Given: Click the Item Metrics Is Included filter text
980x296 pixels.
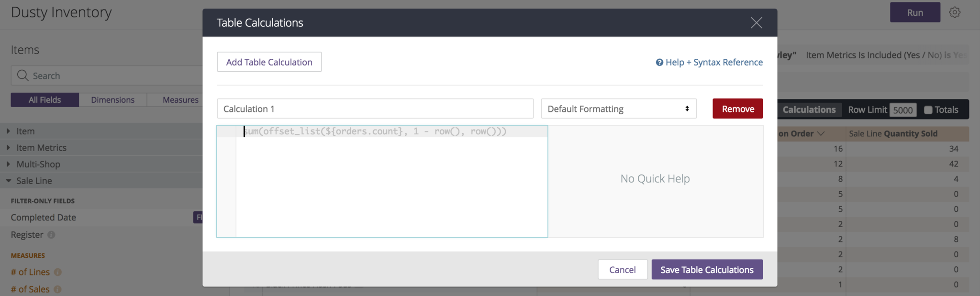Looking at the screenshot, I should pos(886,55).
